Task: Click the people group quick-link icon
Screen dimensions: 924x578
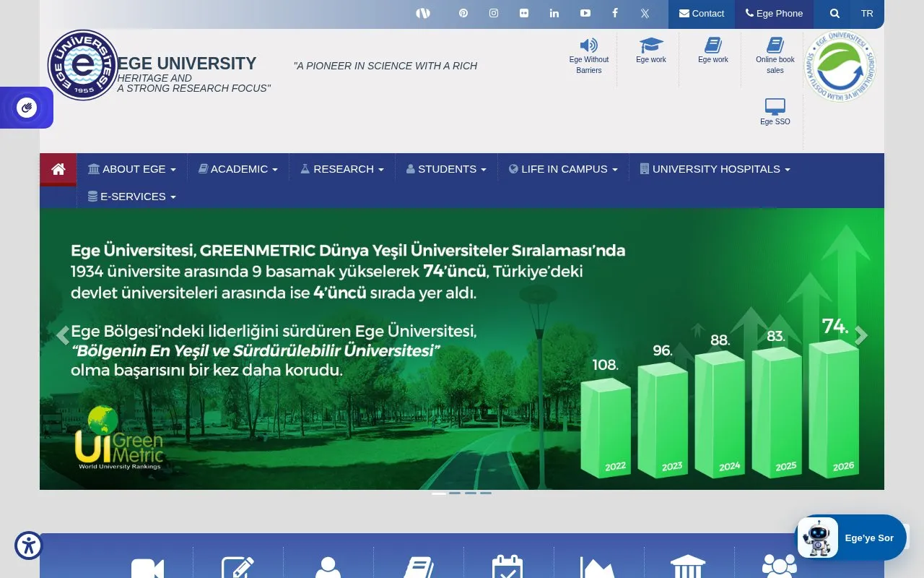Action: click(x=780, y=566)
